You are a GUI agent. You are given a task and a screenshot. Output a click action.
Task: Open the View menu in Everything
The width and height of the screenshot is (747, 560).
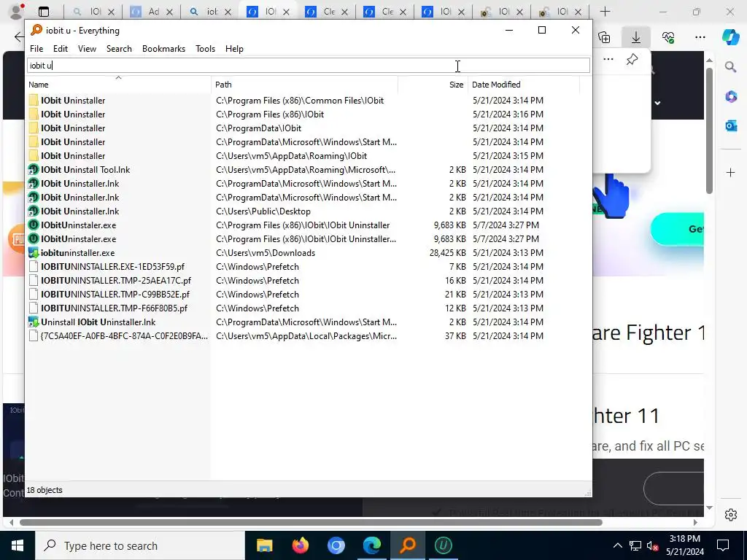(x=88, y=49)
